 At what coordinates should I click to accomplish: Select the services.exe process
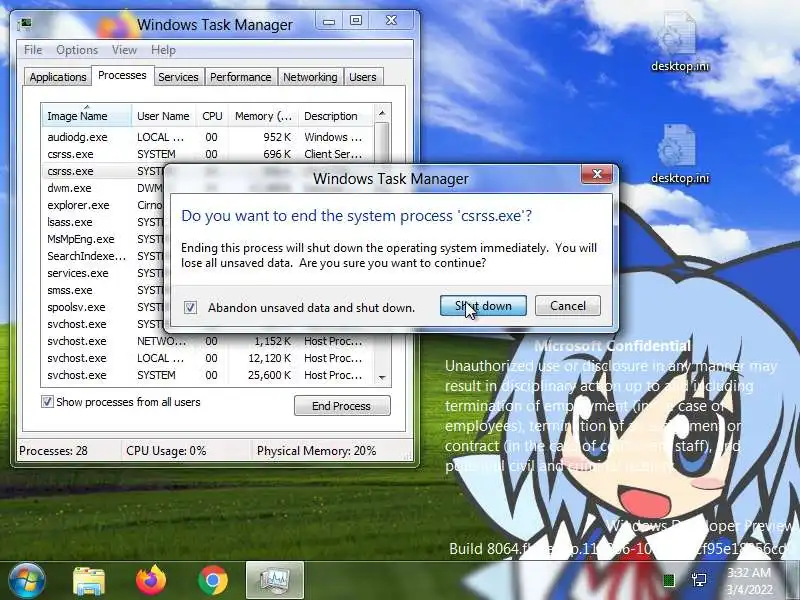coord(103,273)
